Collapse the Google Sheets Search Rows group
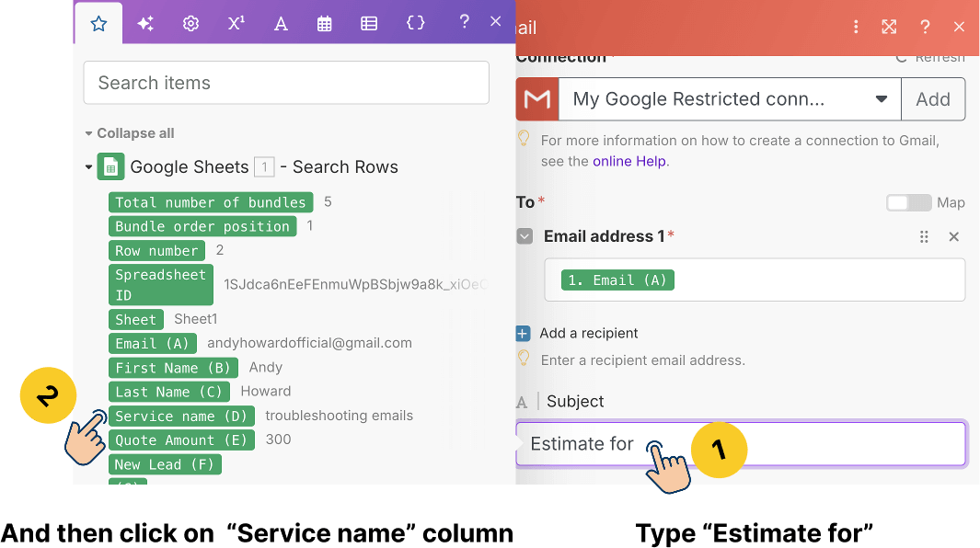The image size is (980, 548). pos(88,166)
